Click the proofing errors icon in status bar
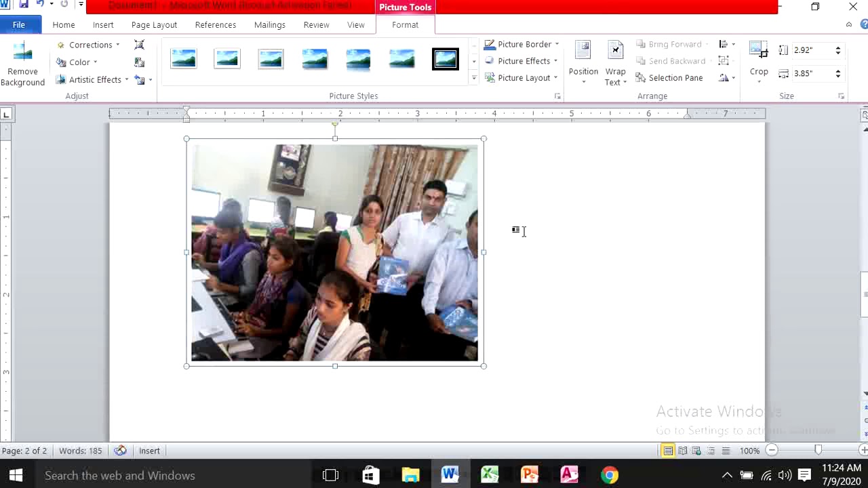 click(120, 451)
